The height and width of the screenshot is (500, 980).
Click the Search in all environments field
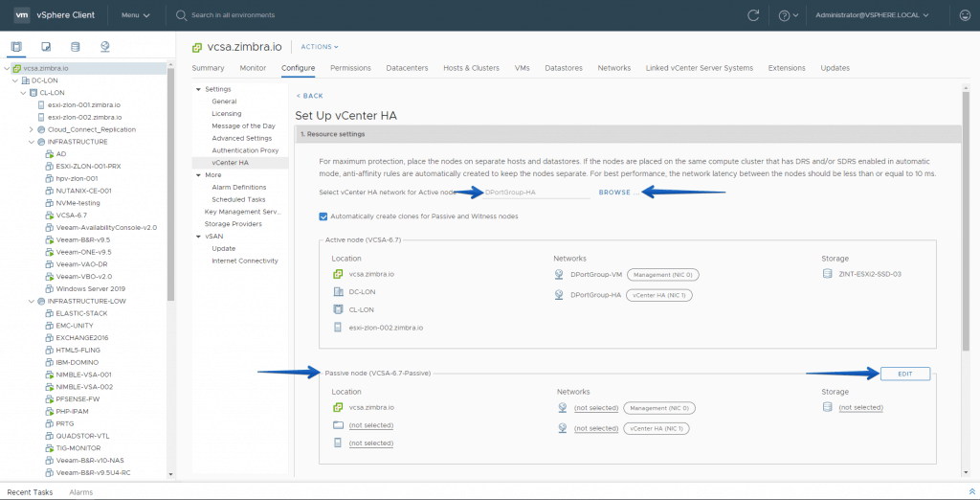(x=234, y=15)
